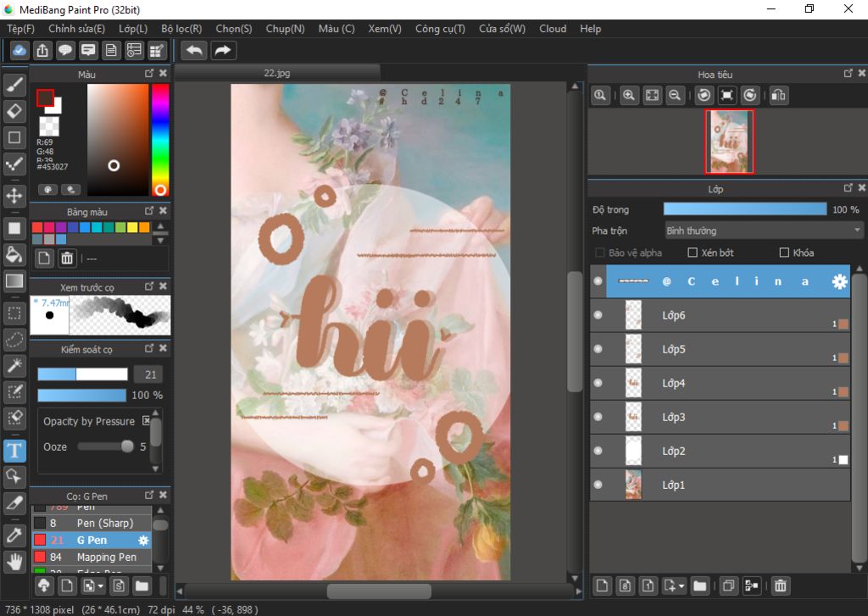
Task: Click the Undo arrow in toolbar
Action: click(194, 50)
